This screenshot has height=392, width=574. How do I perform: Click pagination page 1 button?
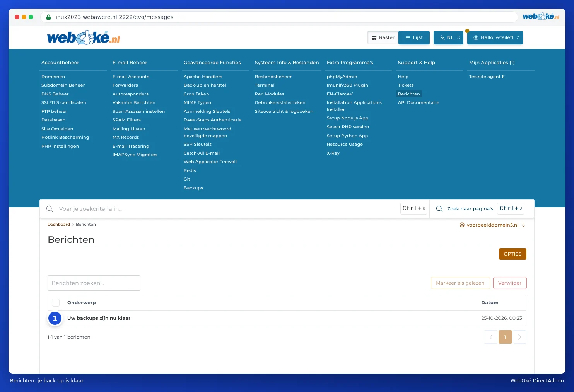pyautogui.click(x=505, y=337)
